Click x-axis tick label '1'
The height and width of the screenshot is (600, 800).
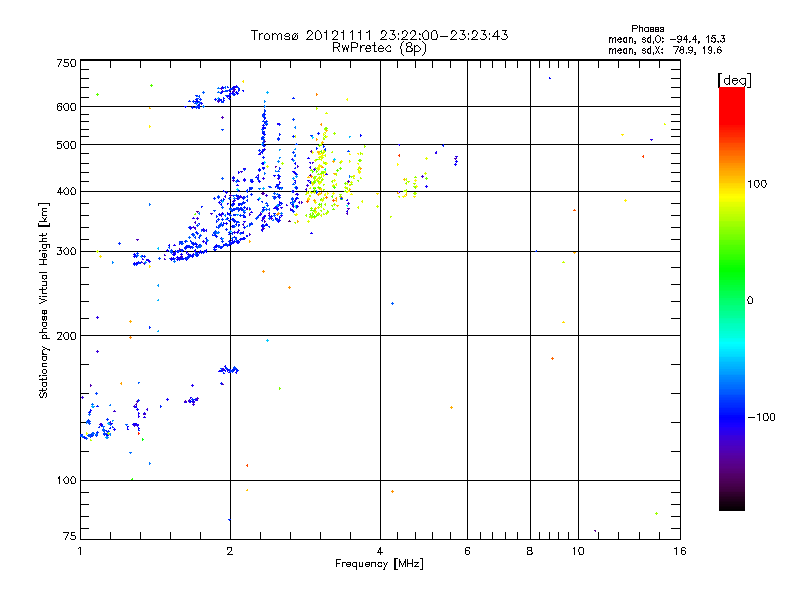tap(80, 551)
